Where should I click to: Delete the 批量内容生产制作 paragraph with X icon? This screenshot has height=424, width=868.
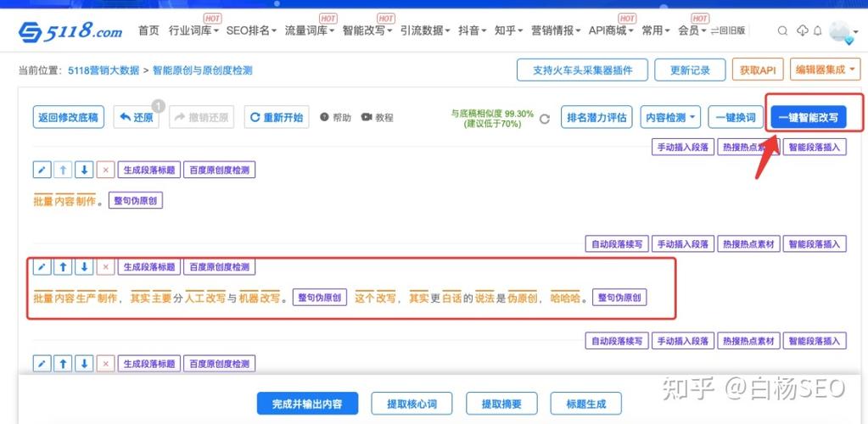coord(105,267)
